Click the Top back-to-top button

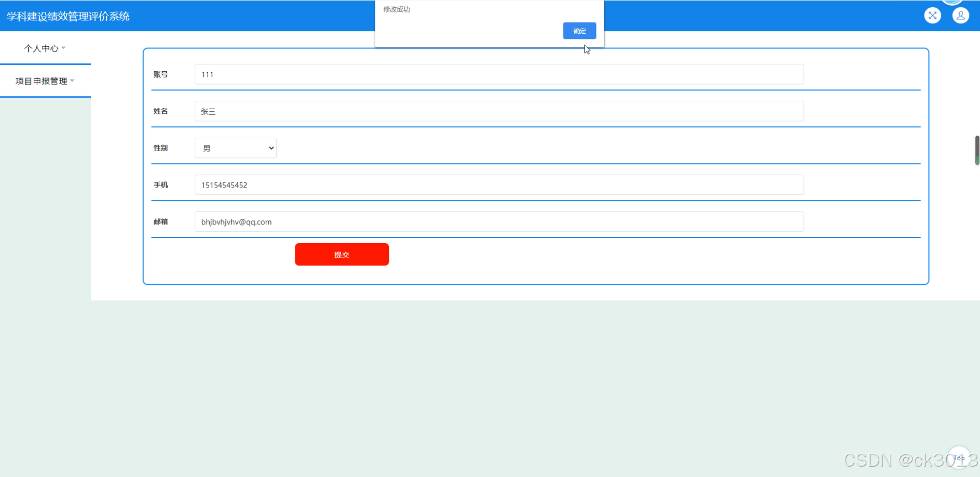point(959,458)
